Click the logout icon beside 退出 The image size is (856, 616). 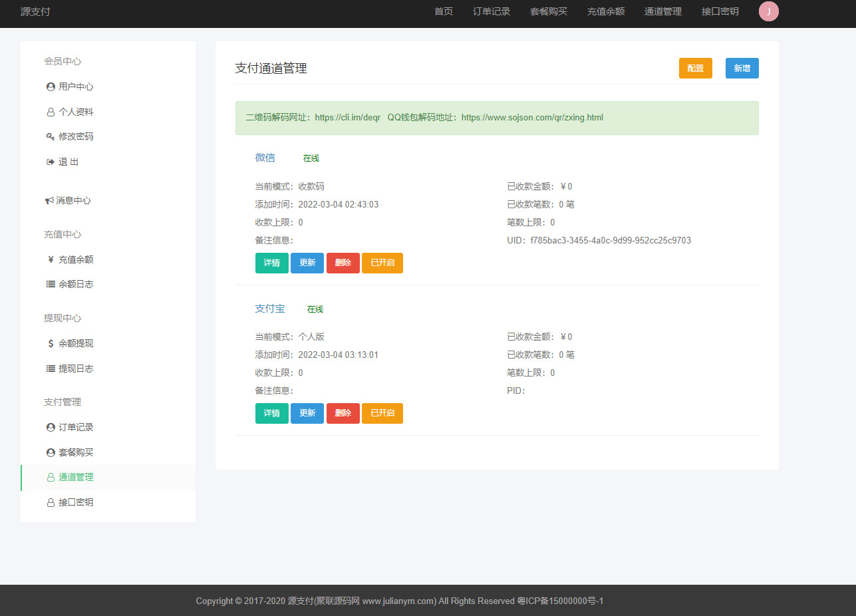coord(51,162)
